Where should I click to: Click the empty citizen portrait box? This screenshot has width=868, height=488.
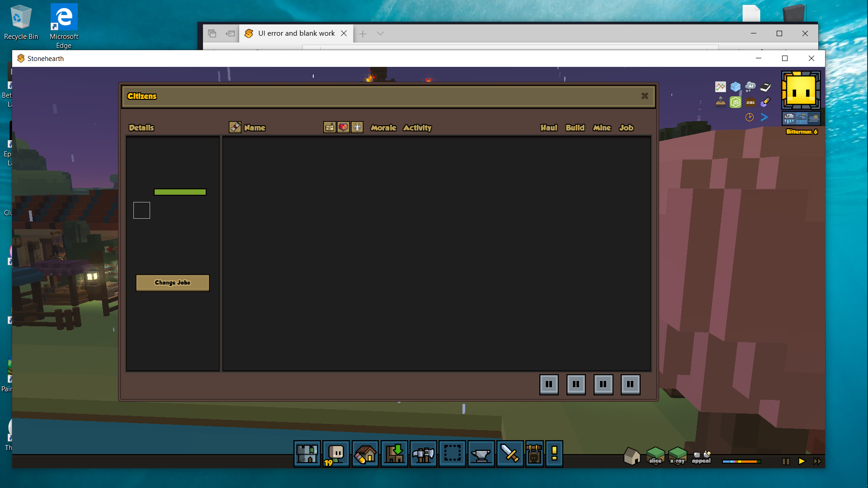pyautogui.click(x=142, y=210)
